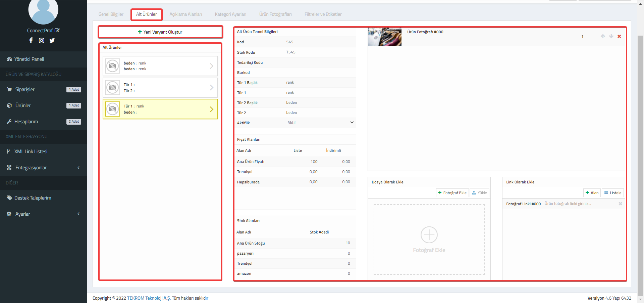This screenshot has width=644, height=303.
Task: Open the first variant beden renk chevron
Action: pos(211,66)
